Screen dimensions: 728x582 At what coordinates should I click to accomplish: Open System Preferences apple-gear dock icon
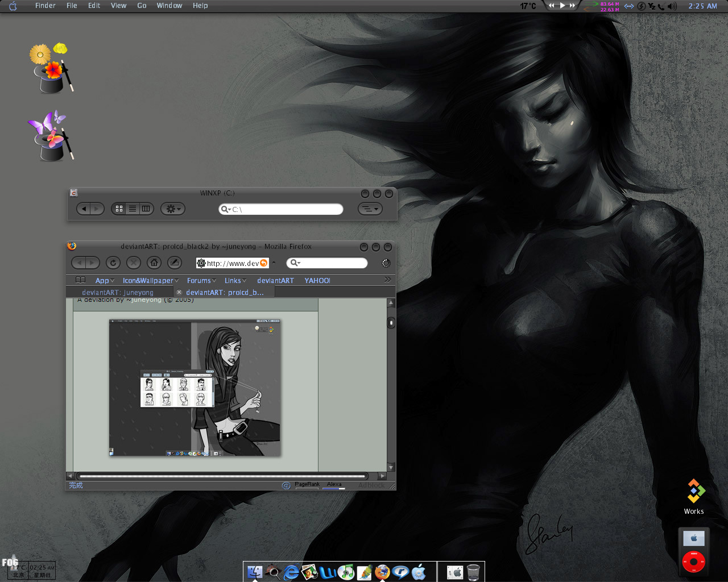(x=419, y=572)
